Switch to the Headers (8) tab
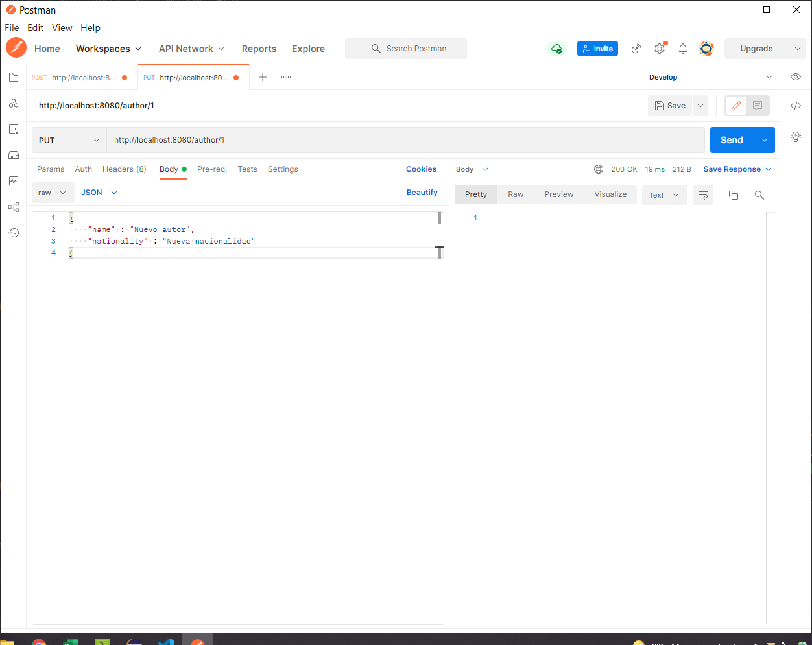The width and height of the screenshot is (812, 645). (x=125, y=169)
